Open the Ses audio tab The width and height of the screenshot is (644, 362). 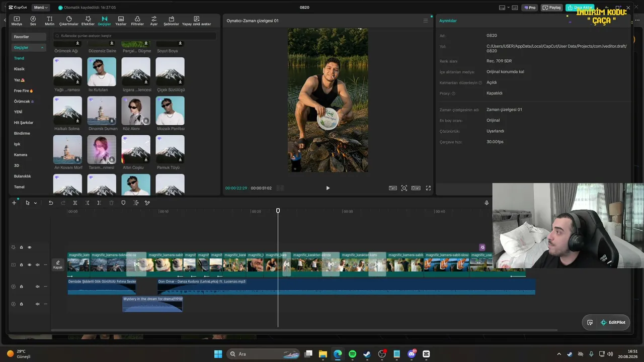[x=33, y=21]
